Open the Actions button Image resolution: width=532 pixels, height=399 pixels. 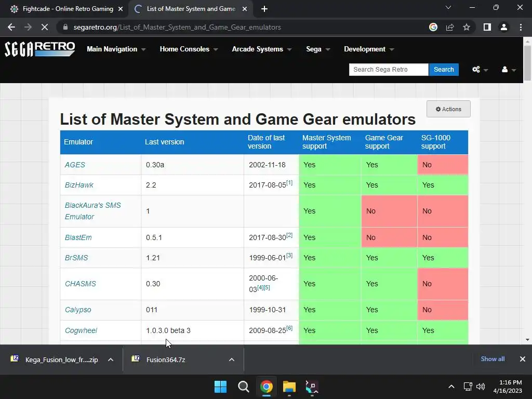448,109
